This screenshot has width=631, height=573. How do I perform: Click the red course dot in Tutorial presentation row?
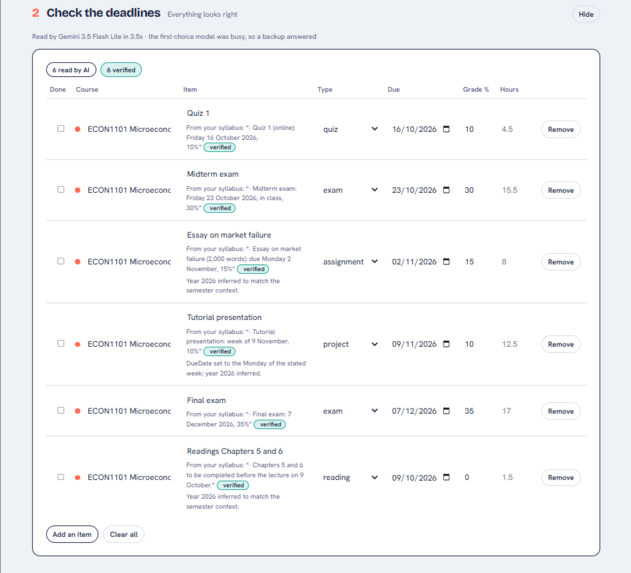click(78, 344)
